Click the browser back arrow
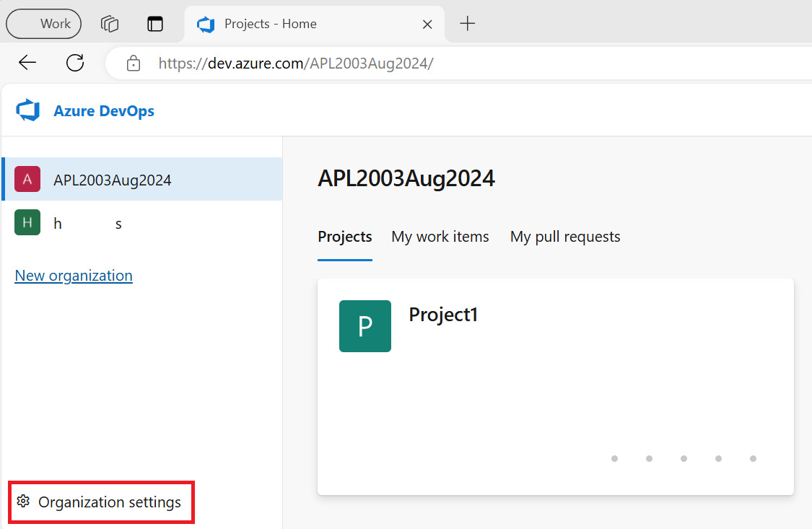812x529 pixels. [x=27, y=63]
